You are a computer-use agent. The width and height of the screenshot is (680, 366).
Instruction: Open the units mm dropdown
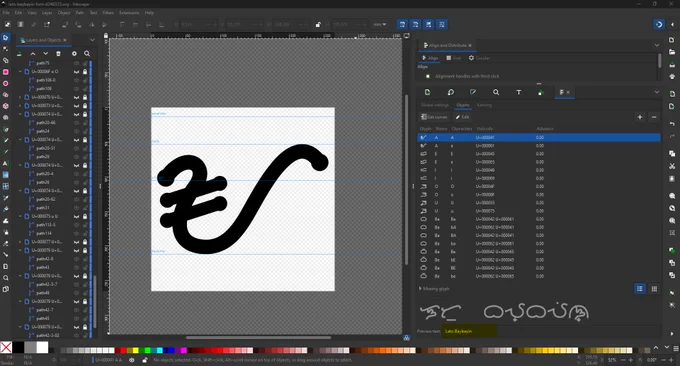point(379,25)
